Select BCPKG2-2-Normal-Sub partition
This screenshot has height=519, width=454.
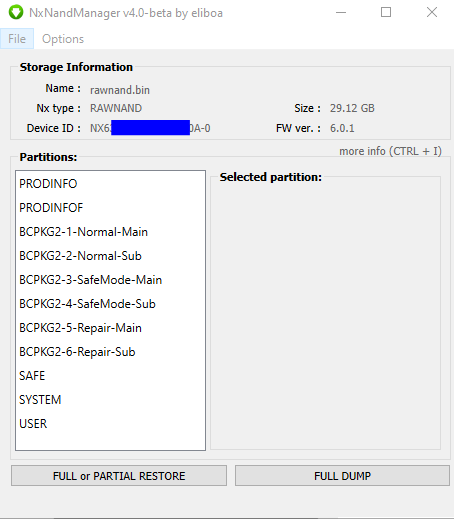(110, 256)
